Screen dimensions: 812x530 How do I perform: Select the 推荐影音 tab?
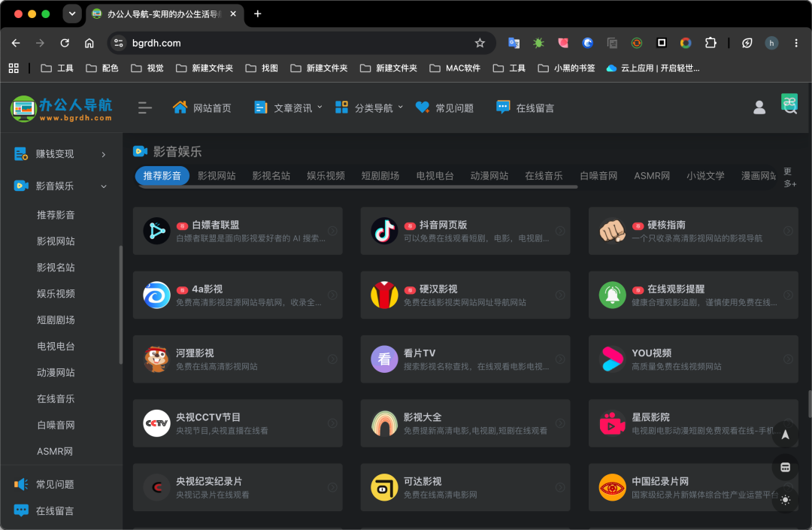pyautogui.click(x=162, y=176)
